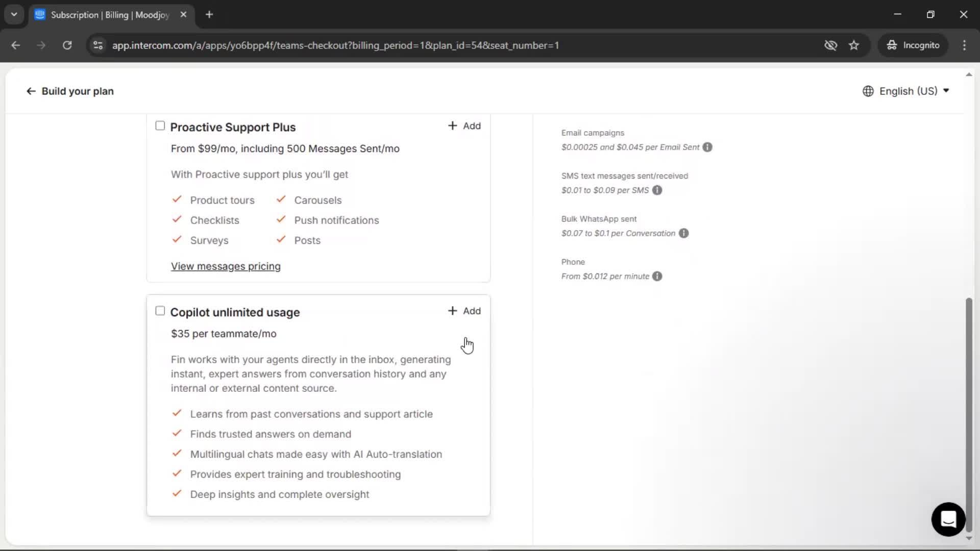980x551 pixels.
Task: Add Copilot unlimited usage to the plan
Action: click(464, 311)
